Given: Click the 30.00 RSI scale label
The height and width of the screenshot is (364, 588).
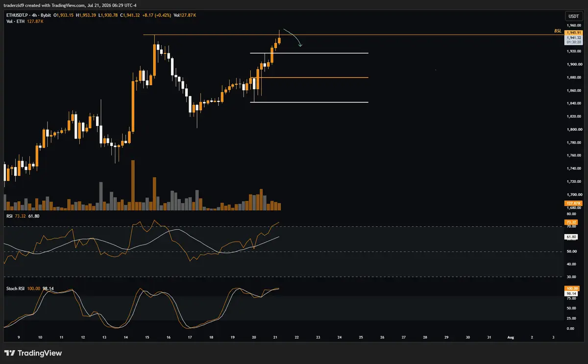Looking at the screenshot, I should [570, 277].
